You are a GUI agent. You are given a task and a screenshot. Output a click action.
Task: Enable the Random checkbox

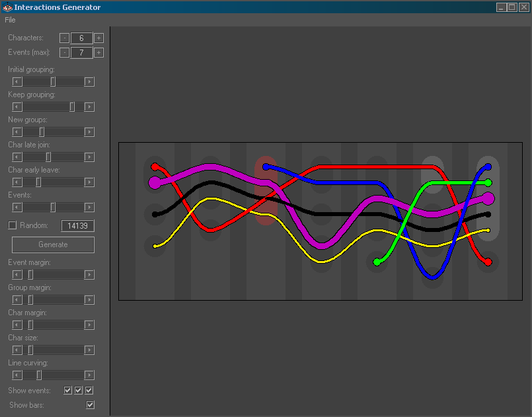[12, 225]
